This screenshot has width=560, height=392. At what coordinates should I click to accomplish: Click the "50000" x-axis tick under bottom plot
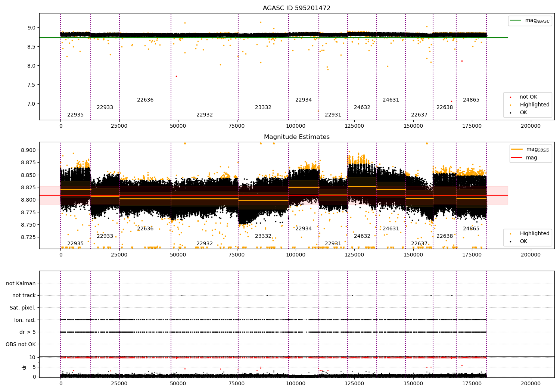tap(178, 383)
